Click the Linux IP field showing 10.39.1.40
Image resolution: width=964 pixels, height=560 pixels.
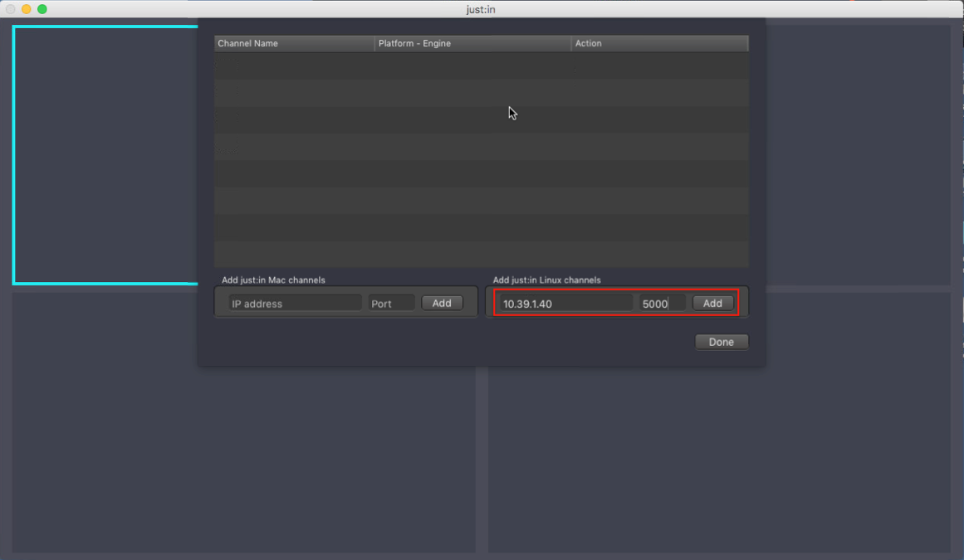tap(565, 304)
